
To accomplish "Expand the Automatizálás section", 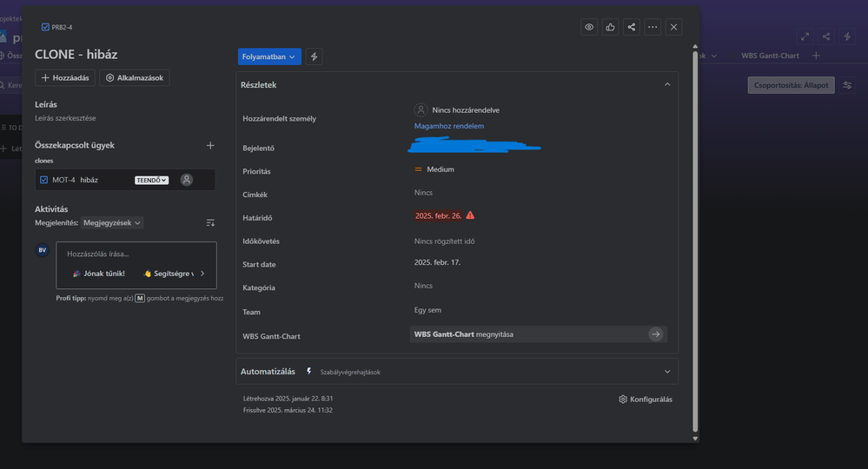I will click(667, 372).
